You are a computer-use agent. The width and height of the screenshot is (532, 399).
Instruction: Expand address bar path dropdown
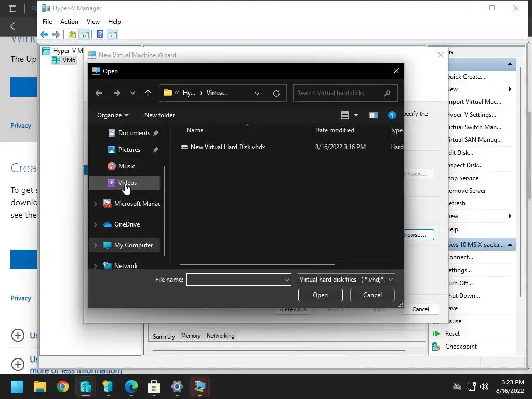pyautogui.click(x=257, y=94)
